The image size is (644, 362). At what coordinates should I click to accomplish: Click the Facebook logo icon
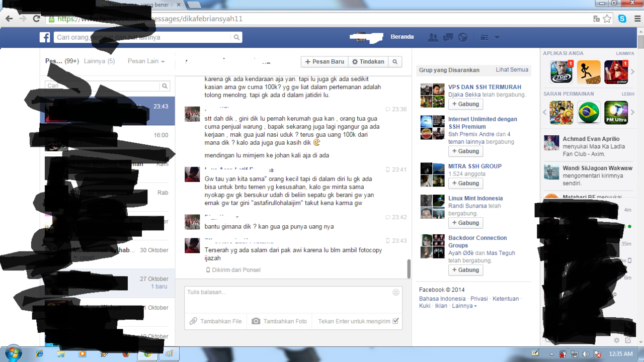(45, 37)
